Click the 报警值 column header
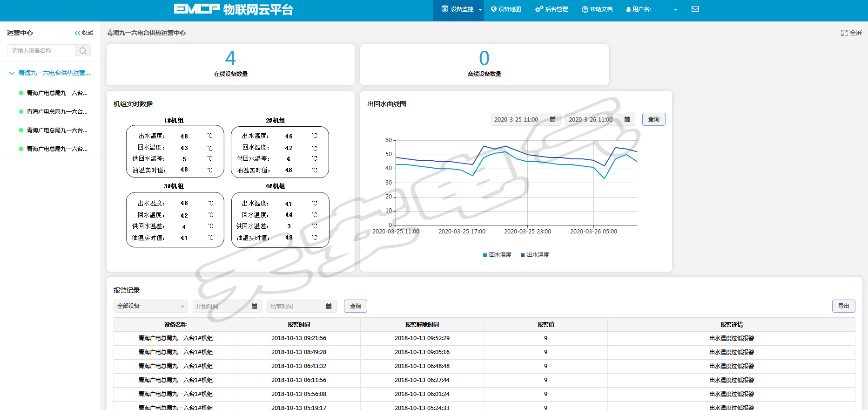Screen dimensions: 868x410 coord(545,325)
